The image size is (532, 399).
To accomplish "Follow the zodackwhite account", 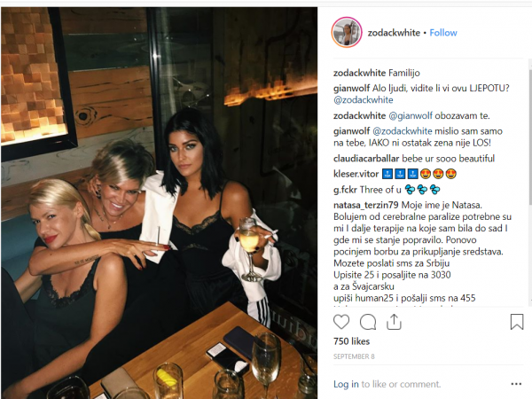I will tap(443, 33).
